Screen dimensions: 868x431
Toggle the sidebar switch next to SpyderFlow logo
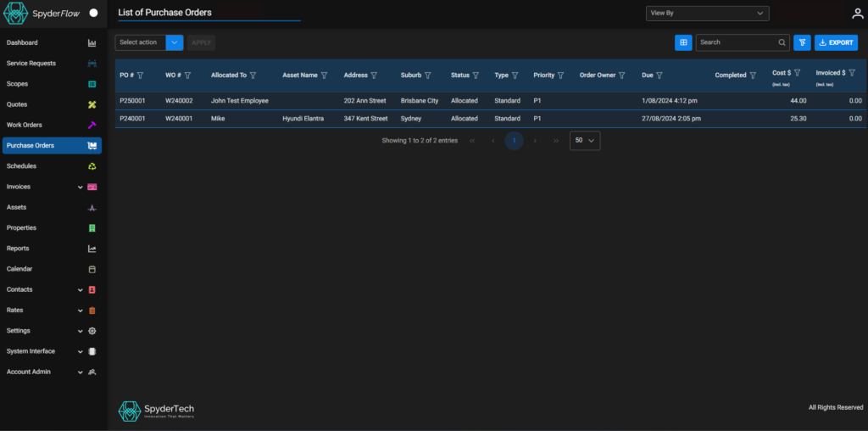[x=93, y=14]
